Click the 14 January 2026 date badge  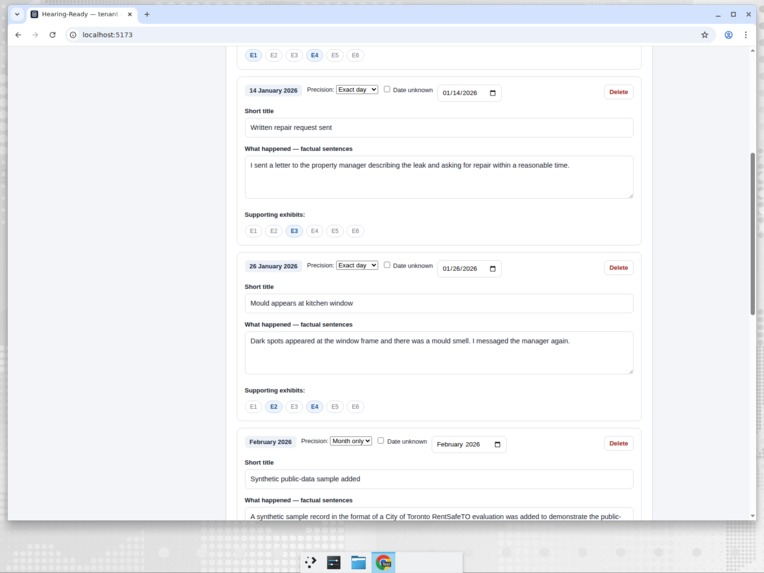[273, 91]
